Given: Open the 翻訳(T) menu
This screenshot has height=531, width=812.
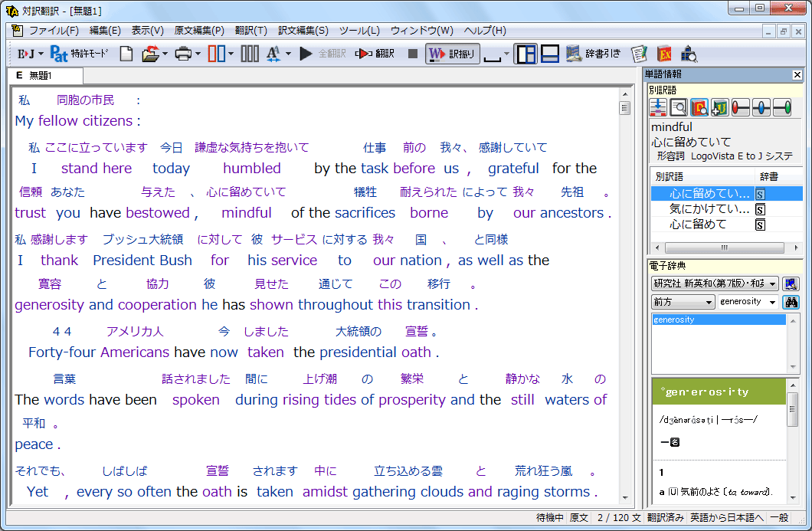Looking at the screenshot, I should coord(250,31).
